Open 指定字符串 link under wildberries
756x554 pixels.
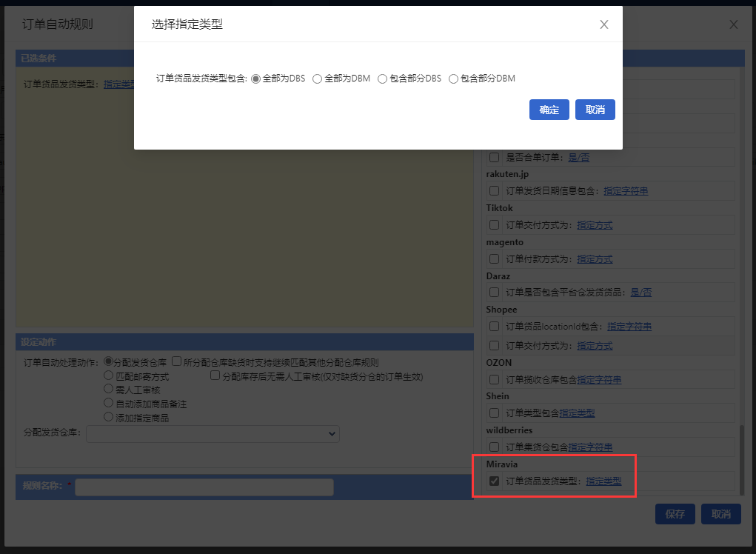point(591,447)
